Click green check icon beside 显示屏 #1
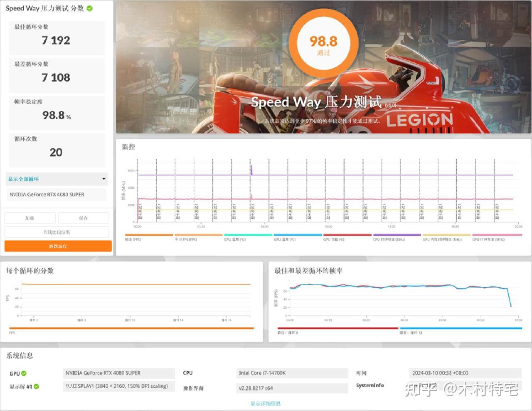 (x=37, y=386)
